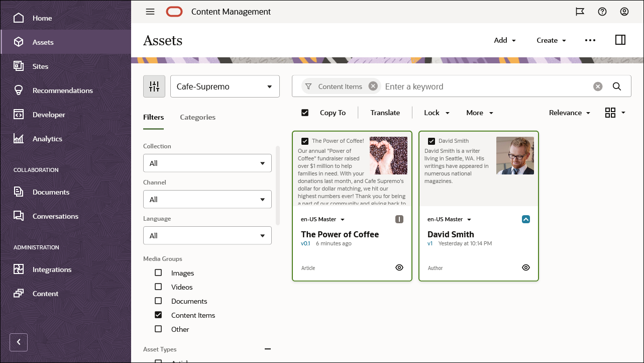This screenshot has height=363, width=644.
Task: Click the keyword search input
Action: pyautogui.click(x=486, y=86)
